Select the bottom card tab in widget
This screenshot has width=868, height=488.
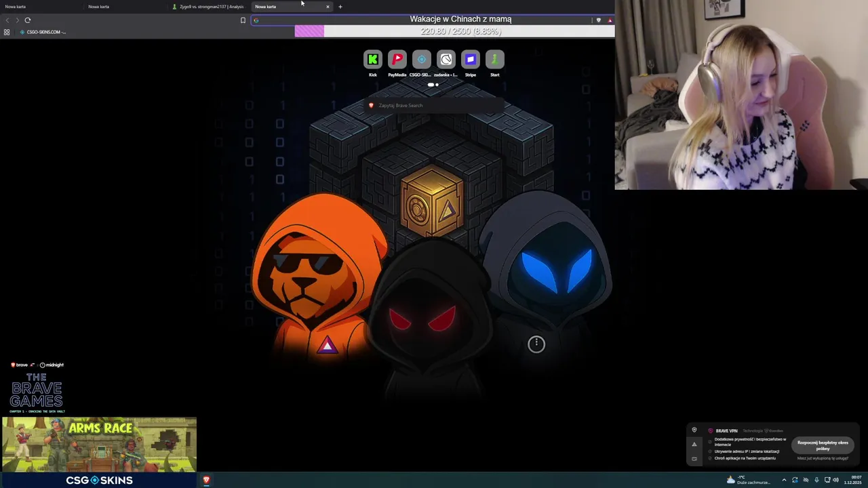(x=694, y=459)
